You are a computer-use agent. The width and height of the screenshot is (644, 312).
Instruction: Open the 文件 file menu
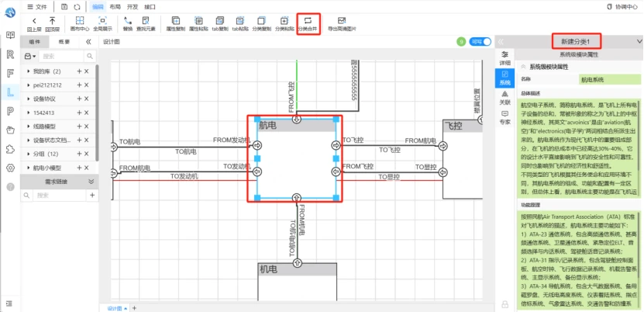(37, 6)
